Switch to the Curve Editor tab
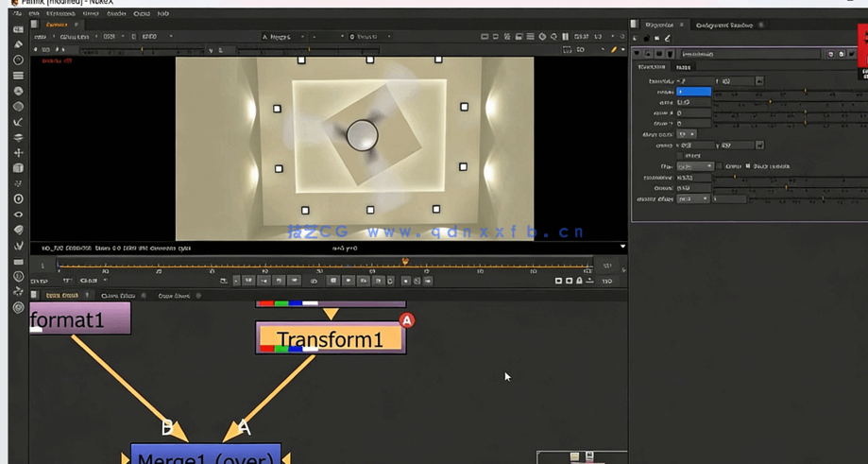 click(118, 296)
